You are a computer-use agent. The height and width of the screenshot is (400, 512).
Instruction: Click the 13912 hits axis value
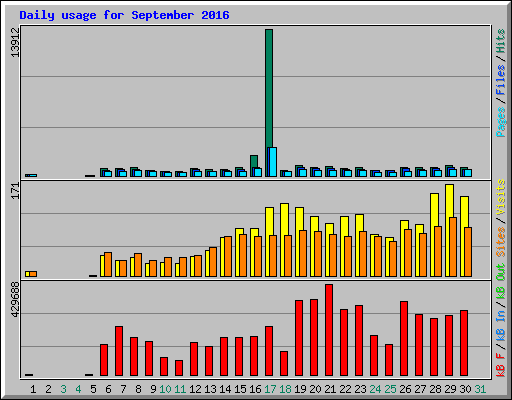(15, 42)
